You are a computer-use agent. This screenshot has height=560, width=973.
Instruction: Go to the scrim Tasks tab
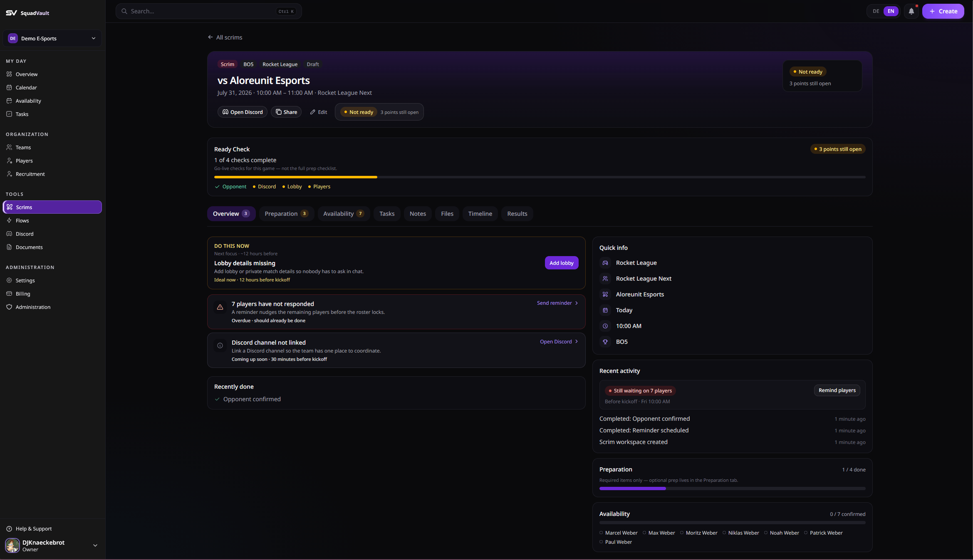[x=387, y=214]
